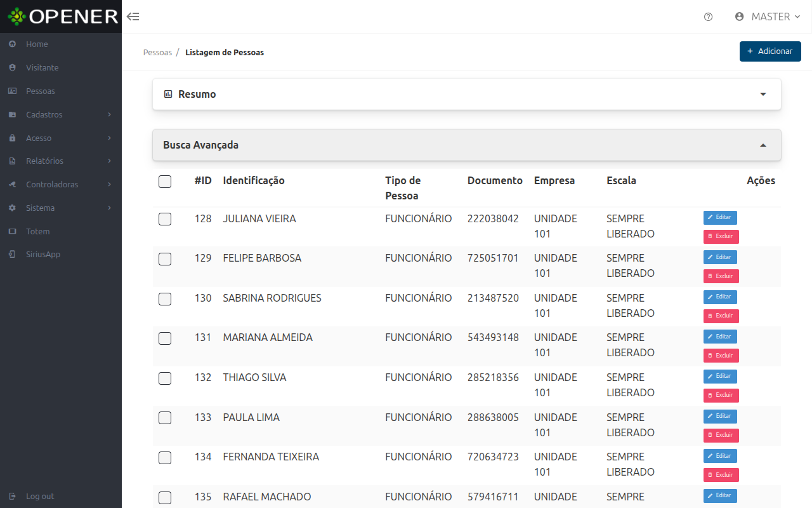This screenshot has width=812, height=508.
Task: Click Excluir for FELIPE BARBOSA
Action: (x=721, y=276)
